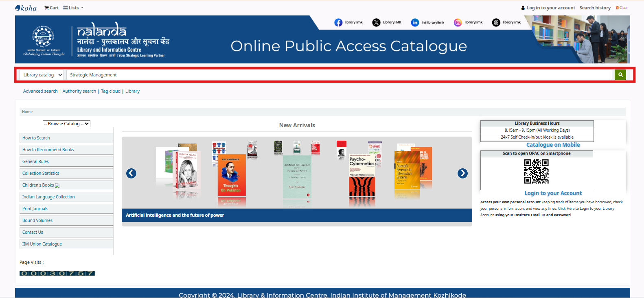Click the Advanced search link

[x=40, y=91]
